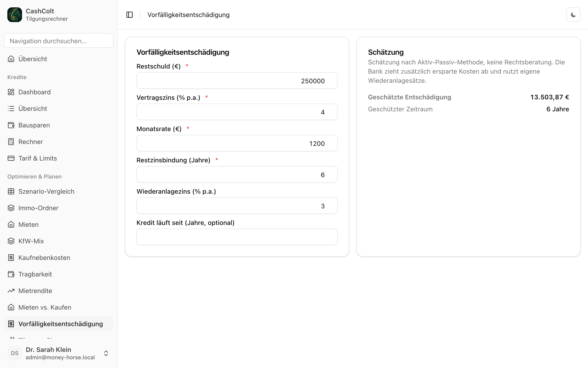The width and height of the screenshot is (588, 368).
Task: Open the top Übersicht nav item
Action: coord(59,59)
